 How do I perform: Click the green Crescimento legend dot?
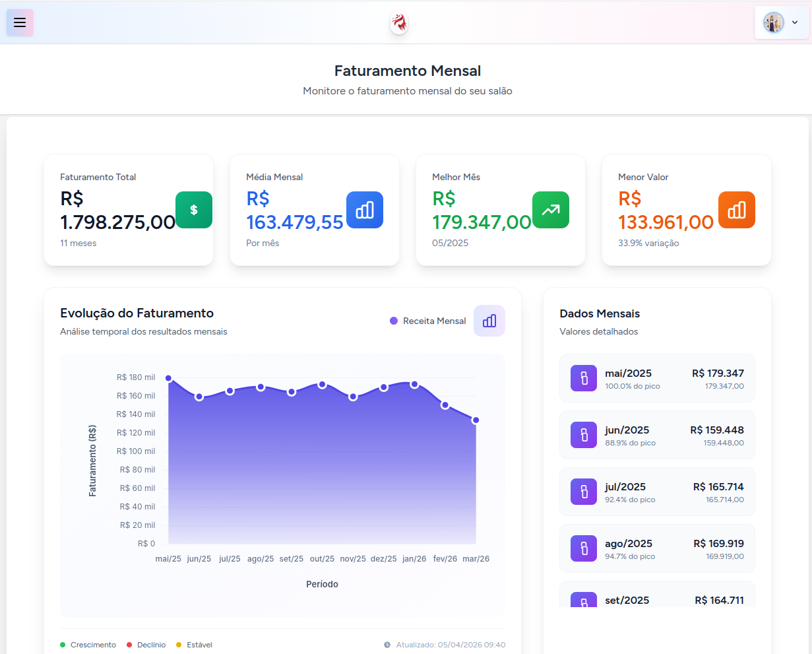coord(63,645)
